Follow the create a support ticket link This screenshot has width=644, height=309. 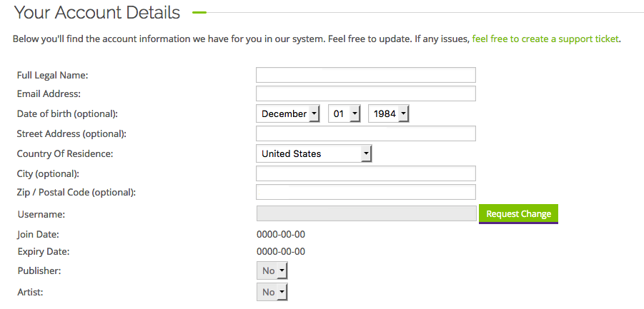(x=545, y=39)
